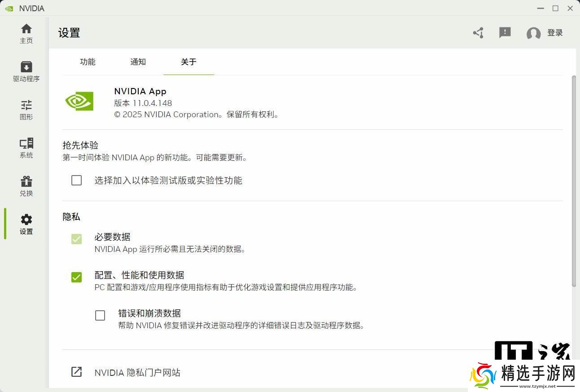Enable 选择加入以体验测试版或实验性功能 checkbox
The height and width of the screenshot is (392, 580).
77,181
